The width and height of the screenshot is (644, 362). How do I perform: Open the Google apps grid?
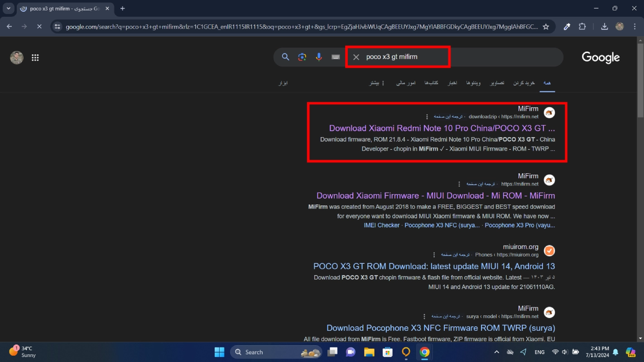[x=35, y=57]
